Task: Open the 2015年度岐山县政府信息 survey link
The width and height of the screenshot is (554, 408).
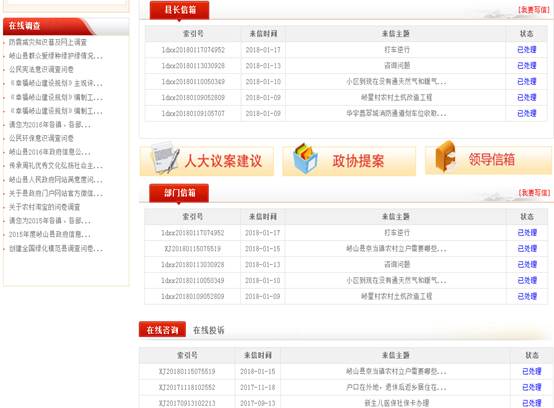Action: (50, 235)
